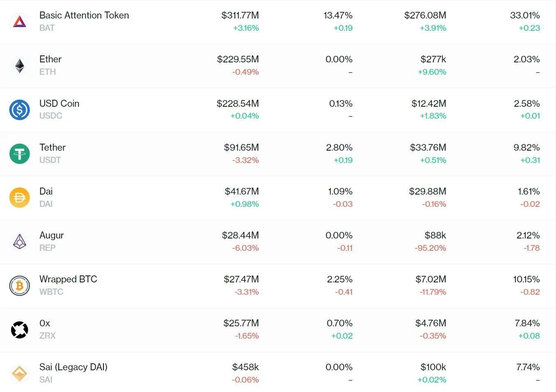The image size is (556, 392).
Task: Click the $228.54M supply value
Action: tap(238, 103)
